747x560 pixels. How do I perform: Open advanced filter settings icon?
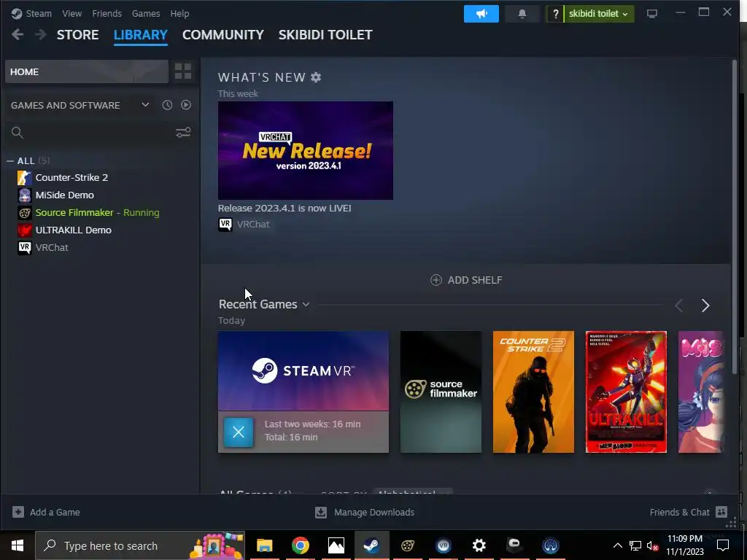click(183, 133)
